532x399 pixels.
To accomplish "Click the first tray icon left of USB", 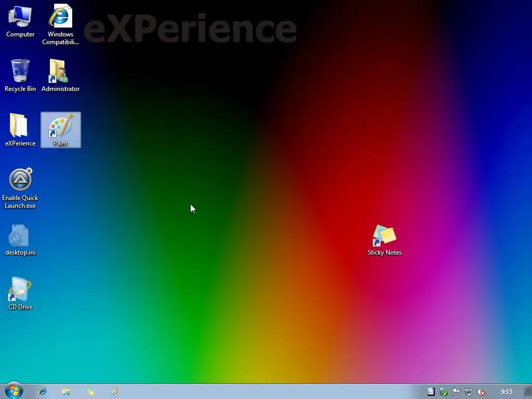I will pyautogui.click(x=431, y=392).
